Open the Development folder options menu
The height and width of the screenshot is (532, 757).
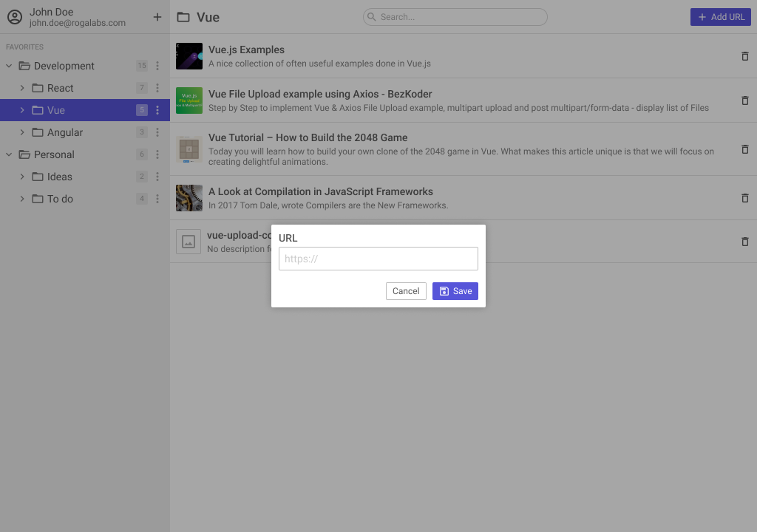(157, 66)
